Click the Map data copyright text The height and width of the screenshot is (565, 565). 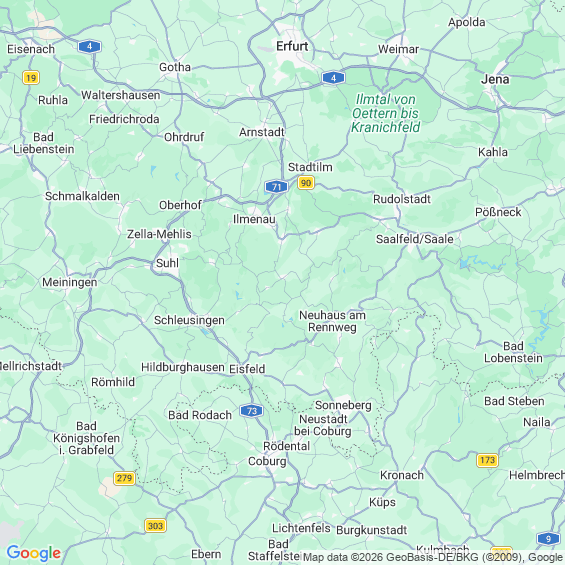433,557
